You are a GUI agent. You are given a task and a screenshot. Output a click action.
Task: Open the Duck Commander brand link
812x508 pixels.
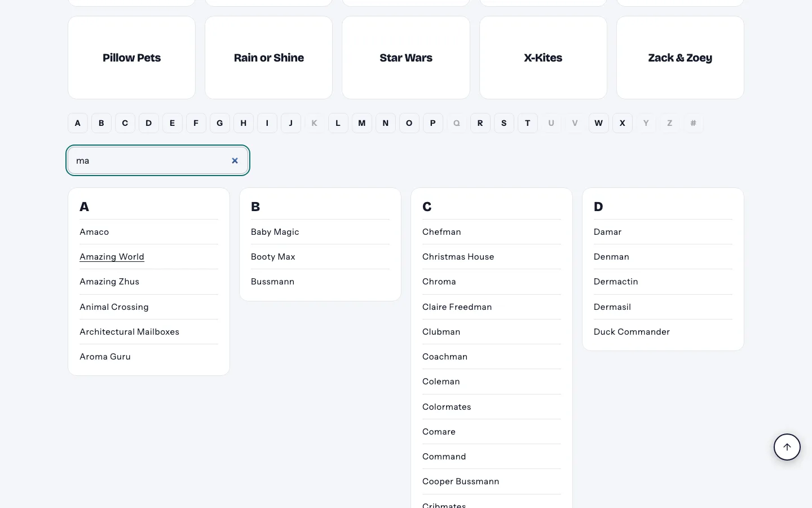632,332
